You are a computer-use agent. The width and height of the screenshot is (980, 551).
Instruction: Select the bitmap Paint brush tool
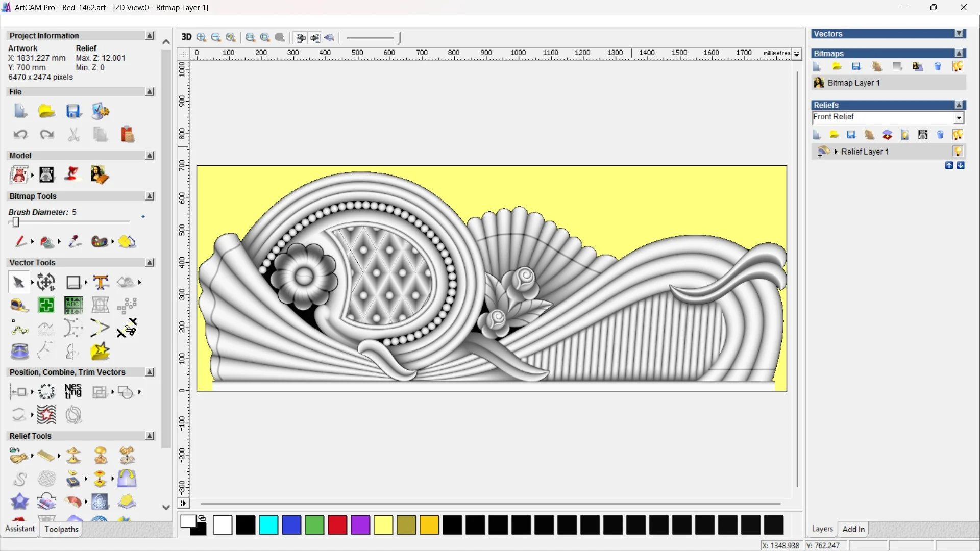point(20,241)
